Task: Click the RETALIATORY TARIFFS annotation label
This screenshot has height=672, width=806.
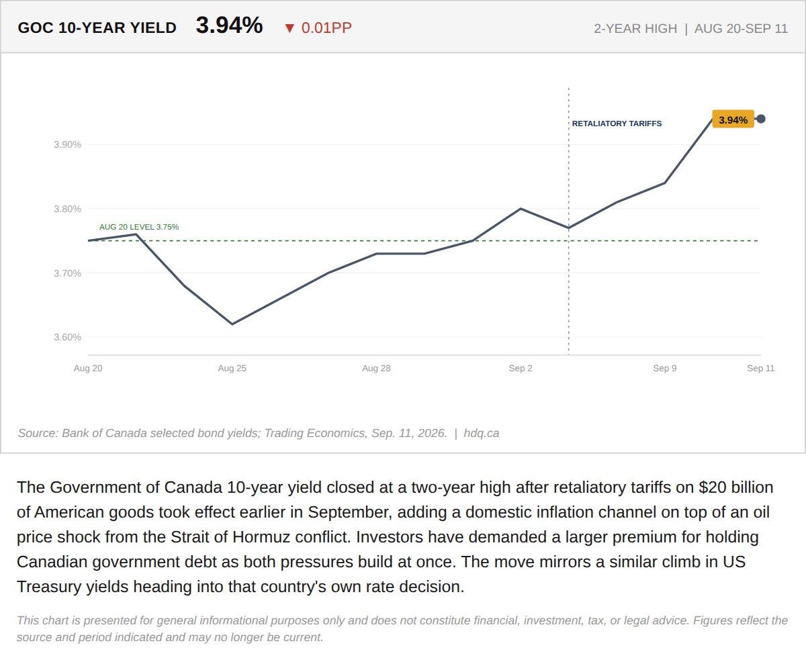Action: click(617, 124)
